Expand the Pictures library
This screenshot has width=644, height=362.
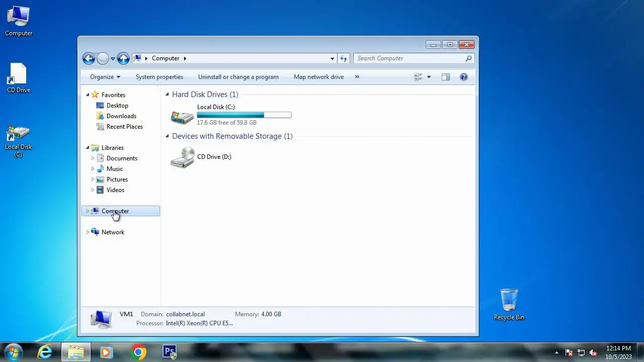coord(93,179)
